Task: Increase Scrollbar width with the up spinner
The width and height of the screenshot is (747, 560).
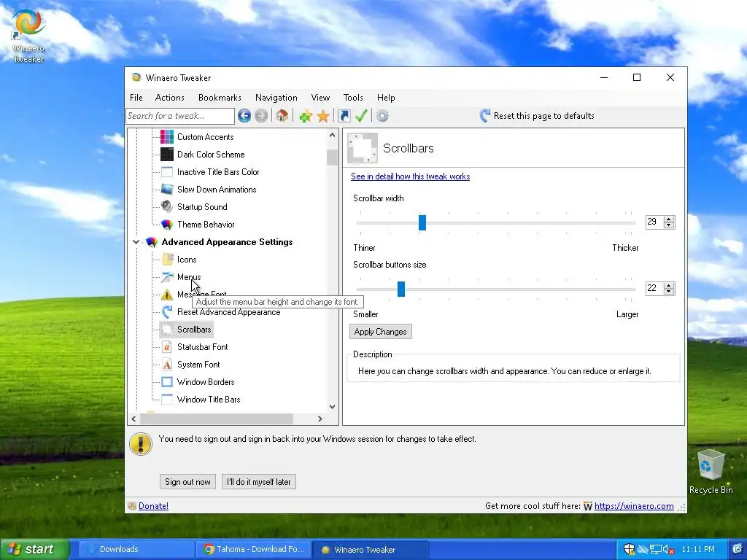Action: click(669, 219)
